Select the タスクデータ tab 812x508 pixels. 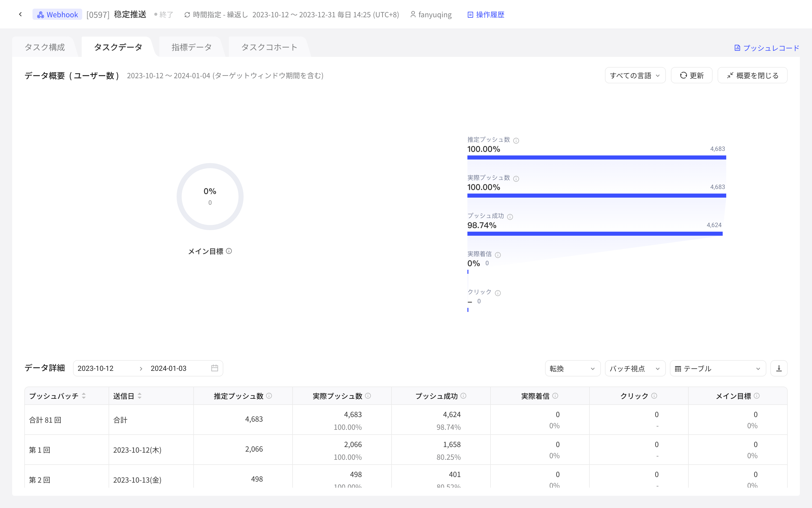tap(118, 47)
